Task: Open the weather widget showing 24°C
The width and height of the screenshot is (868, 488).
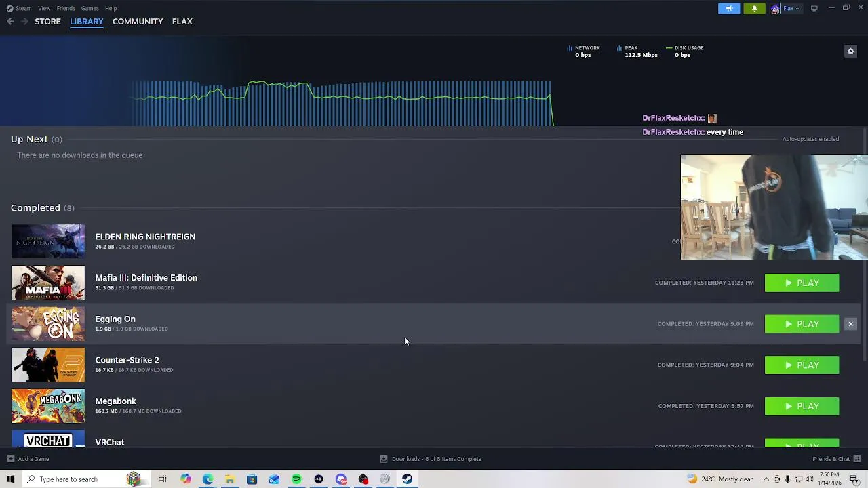Action: tap(719, 479)
